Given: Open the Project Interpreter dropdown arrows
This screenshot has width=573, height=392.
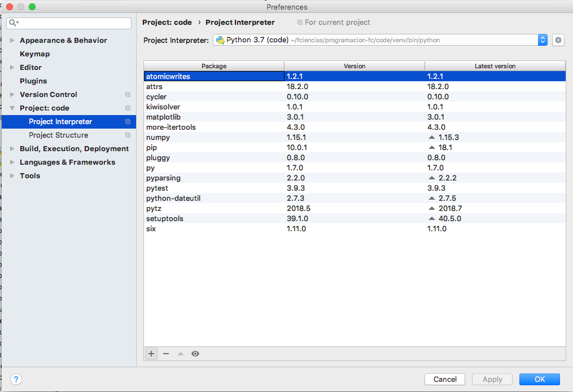Looking at the screenshot, I should (x=543, y=40).
